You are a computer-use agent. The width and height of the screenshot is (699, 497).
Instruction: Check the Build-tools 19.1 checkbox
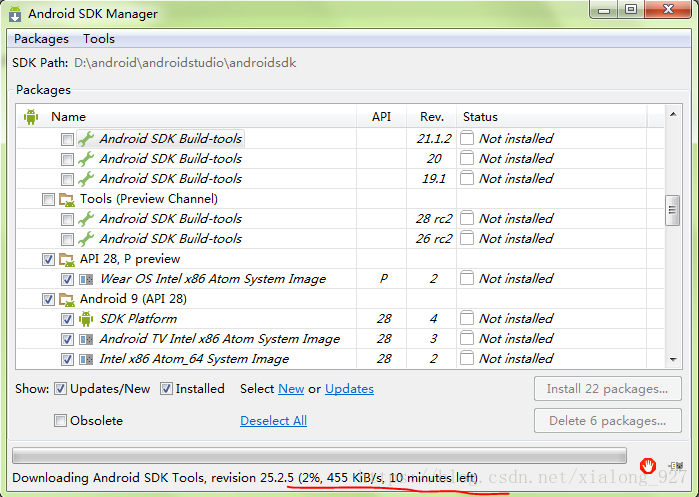pyautogui.click(x=67, y=179)
